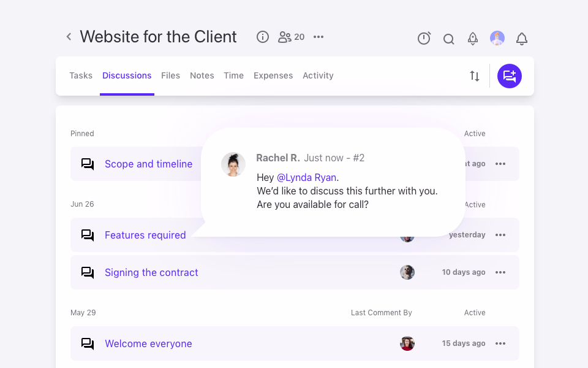588x368 pixels.
Task: Click the Rachel R. name in popup
Action: [x=278, y=158]
